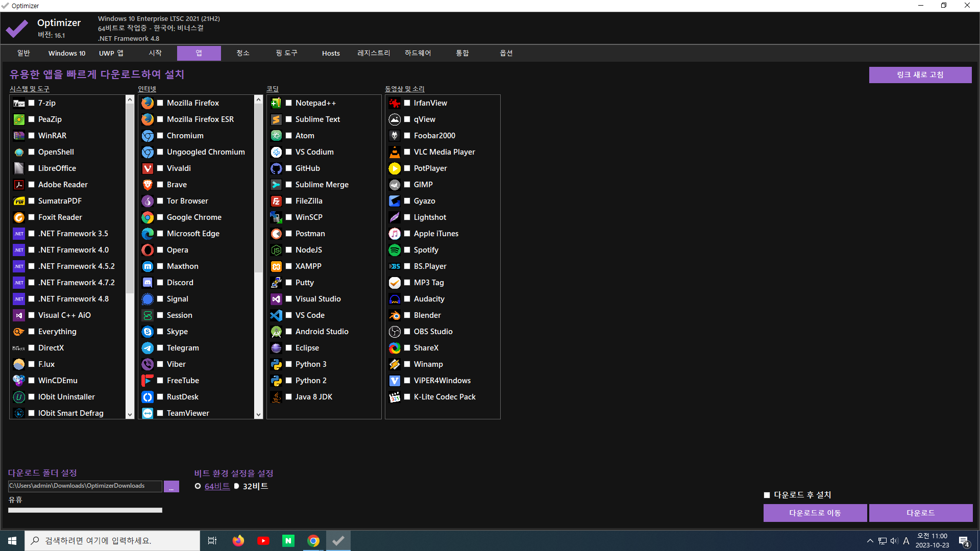Select the Python 3 checkbox
Image resolution: width=980 pixels, height=551 pixels.
click(x=289, y=364)
